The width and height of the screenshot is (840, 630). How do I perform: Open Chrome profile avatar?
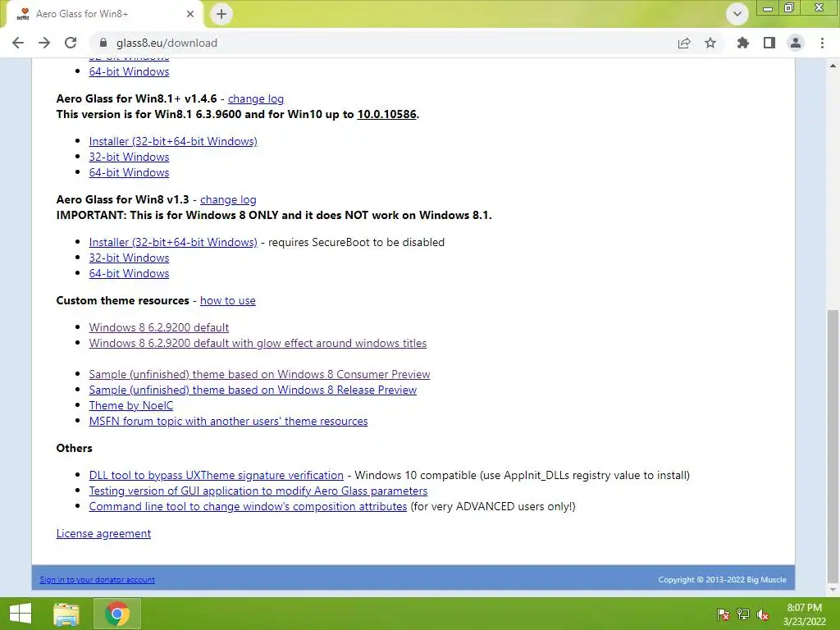tap(796, 43)
